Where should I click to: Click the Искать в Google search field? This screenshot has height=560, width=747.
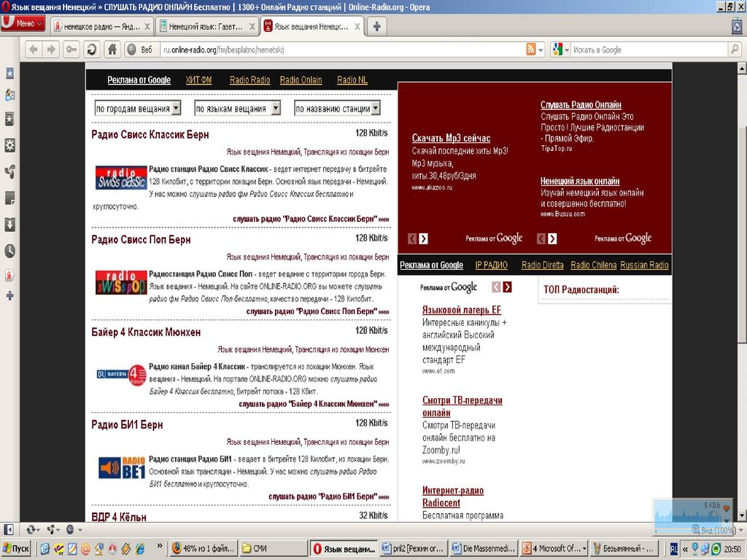tap(649, 50)
